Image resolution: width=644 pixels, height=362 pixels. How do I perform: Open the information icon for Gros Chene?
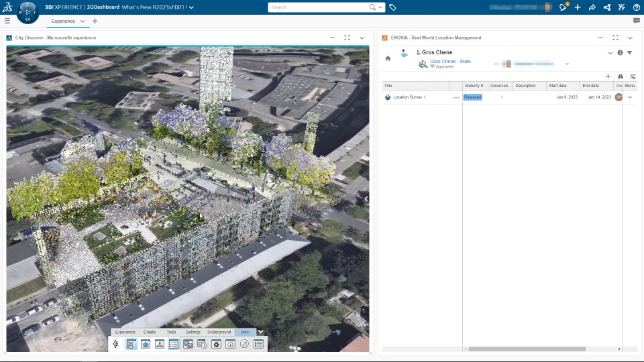pos(620,52)
